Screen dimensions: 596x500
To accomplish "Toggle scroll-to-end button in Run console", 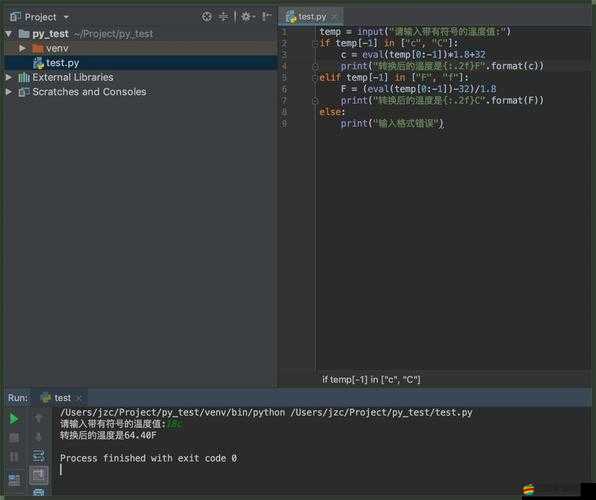I will click(38, 475).
